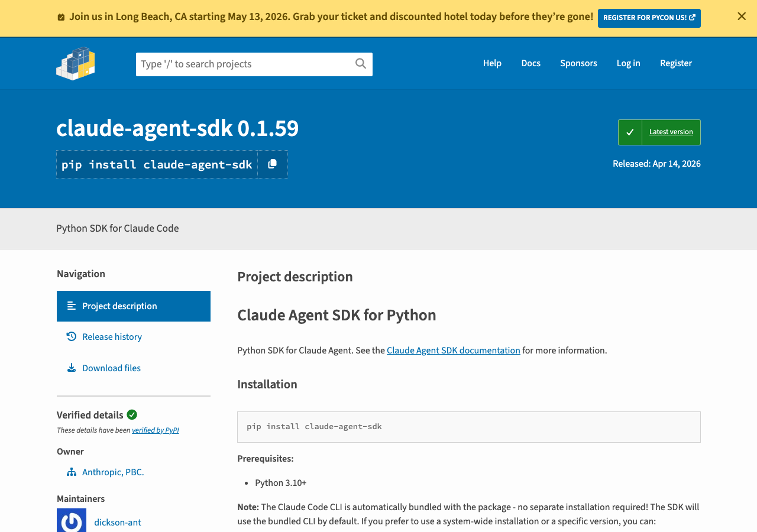This screenshot has height=532, width=757.
Task: Open the Release history tab
Action: pos(112,337)
